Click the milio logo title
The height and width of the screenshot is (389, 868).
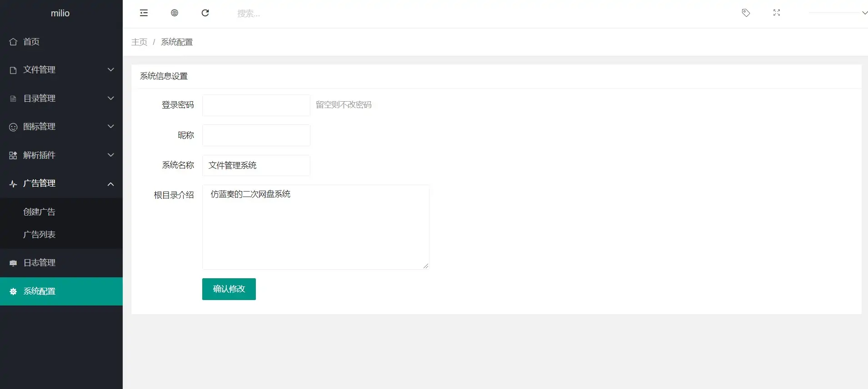click(60, 14)
